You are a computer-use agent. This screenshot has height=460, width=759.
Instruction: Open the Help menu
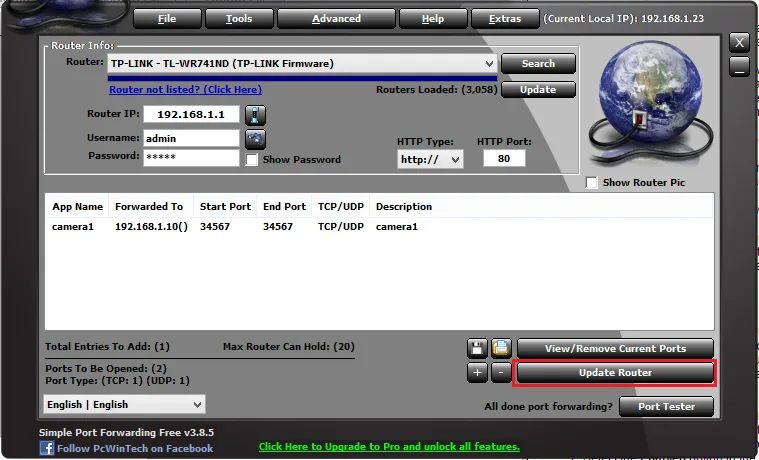tap(433, 18)
